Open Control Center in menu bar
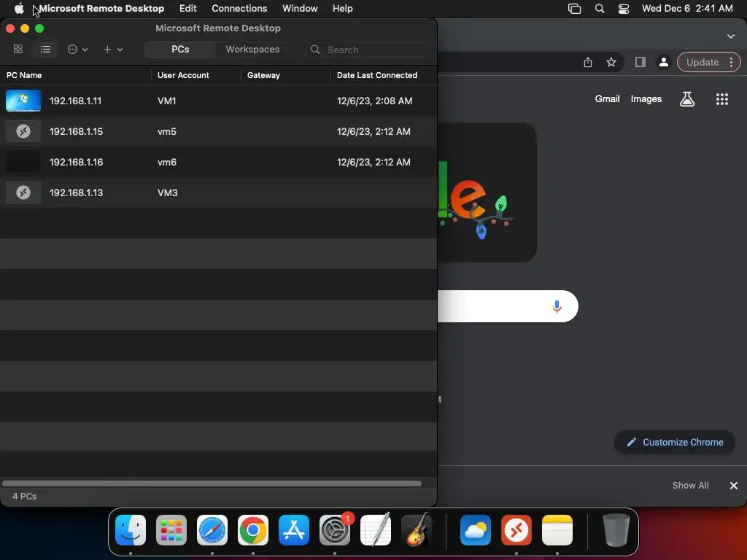 coord(624,9)
